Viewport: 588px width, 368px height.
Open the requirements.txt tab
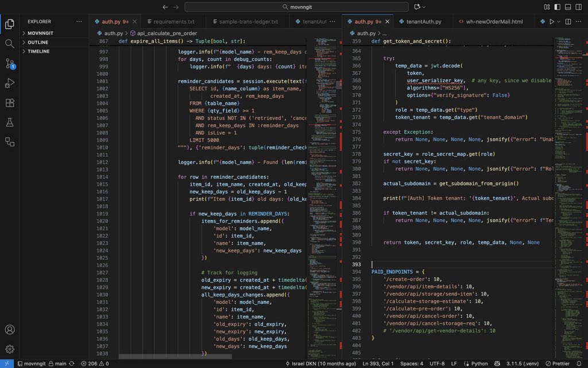pyautogui.click(x=173, y=21)
